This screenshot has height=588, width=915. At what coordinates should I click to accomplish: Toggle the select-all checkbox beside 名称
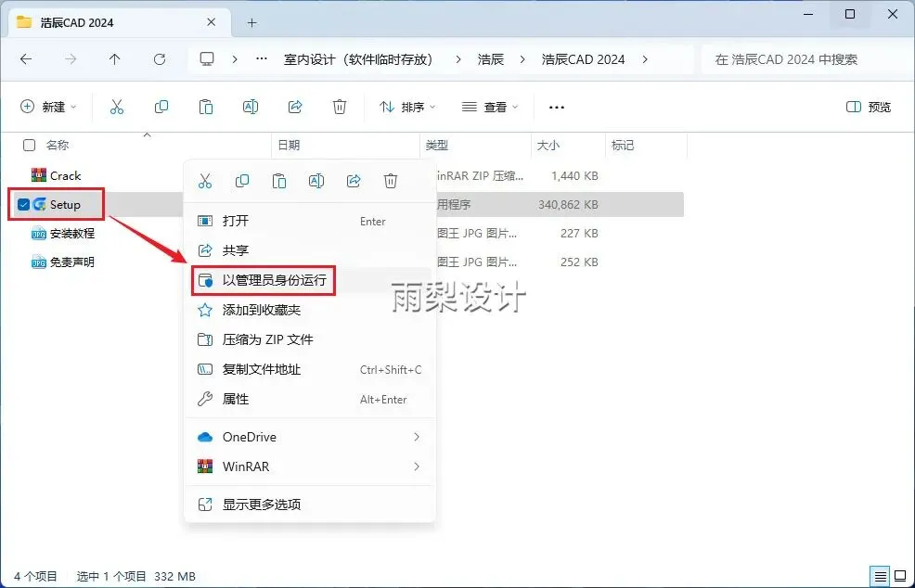pyautogui.click(x=29, y=146)
